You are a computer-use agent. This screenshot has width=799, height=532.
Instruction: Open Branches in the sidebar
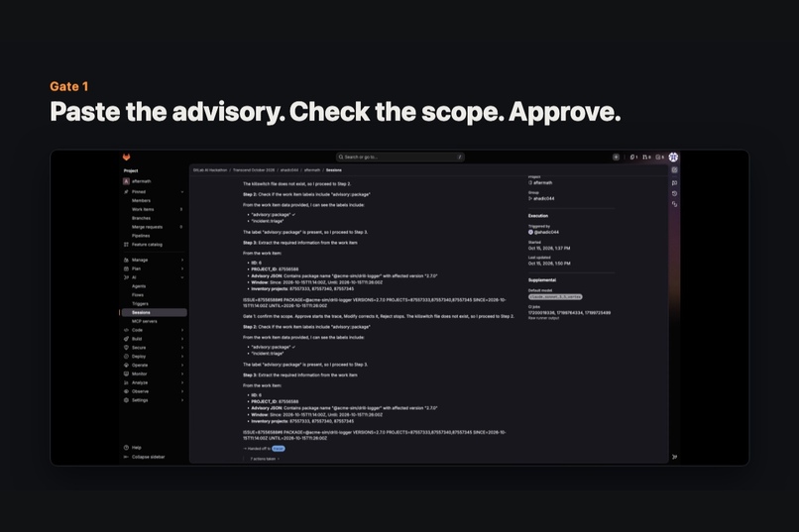(154, 218)
